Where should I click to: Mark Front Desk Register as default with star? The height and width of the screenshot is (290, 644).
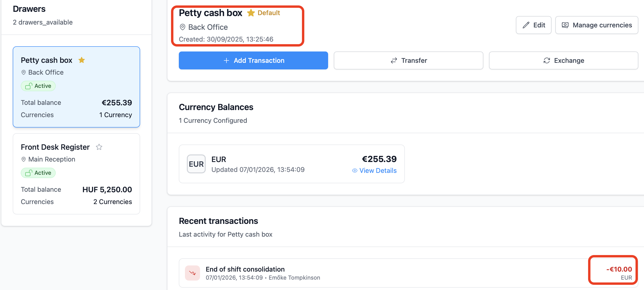coord(99,147)
